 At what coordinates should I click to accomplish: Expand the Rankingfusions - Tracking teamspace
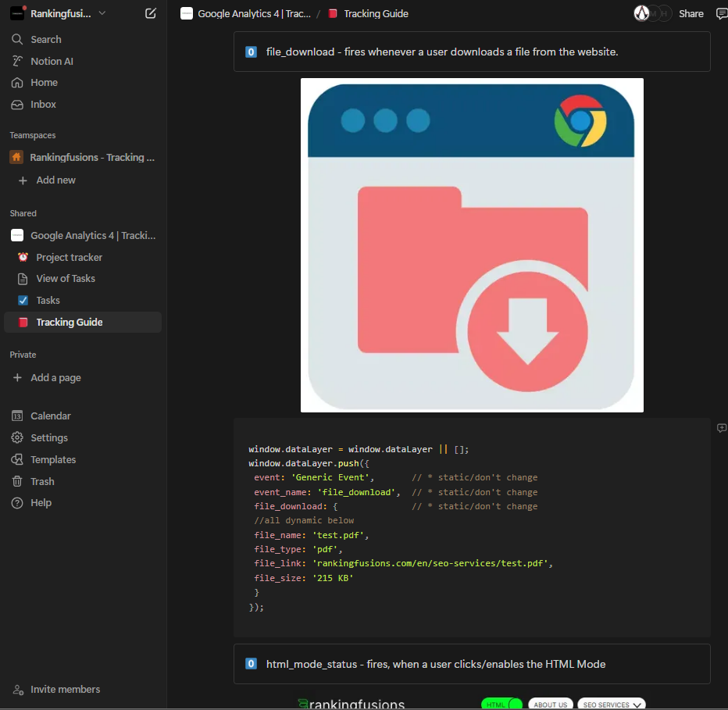click(91, 158)
